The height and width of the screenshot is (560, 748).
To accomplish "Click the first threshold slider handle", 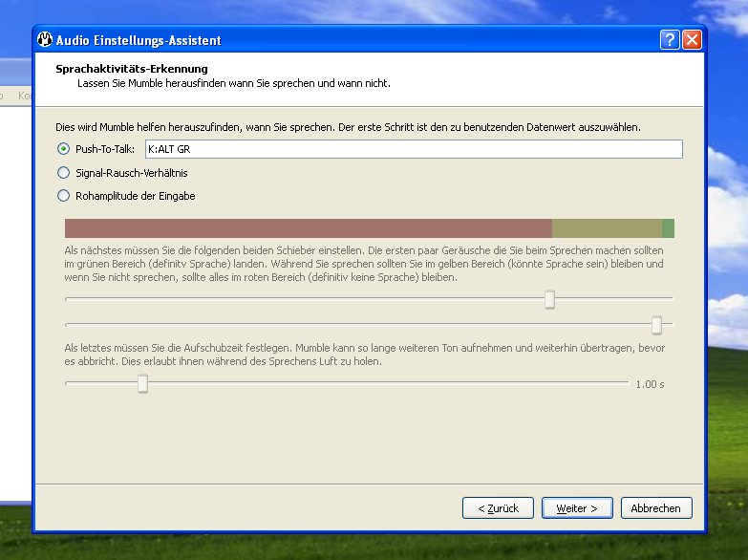I will pos(549,300).
